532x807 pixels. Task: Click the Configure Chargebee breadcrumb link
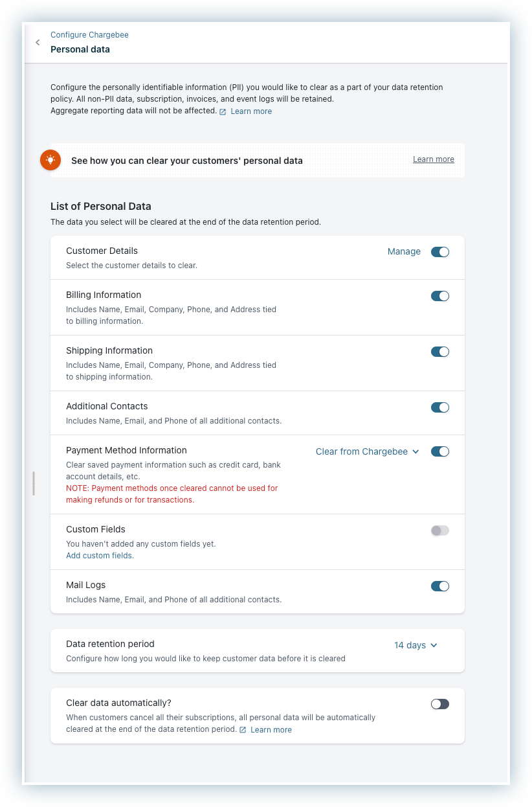tap(89, 35)
